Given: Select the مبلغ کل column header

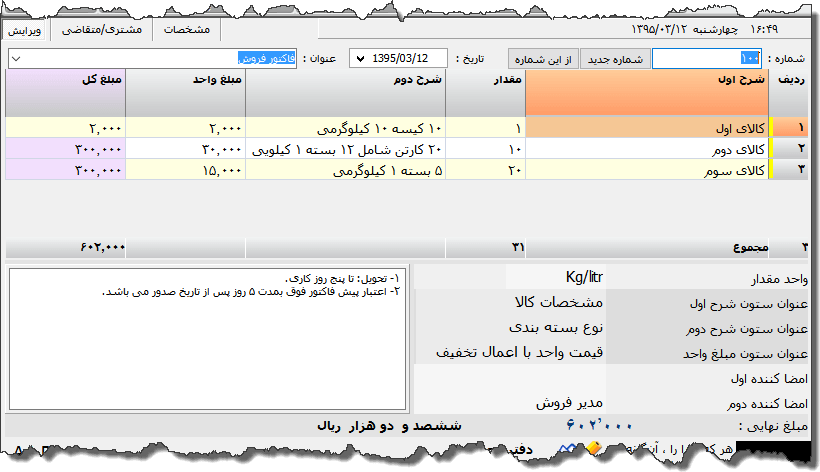Looking at the screenshot, I should pyautogui.click(x=65, y=80).
